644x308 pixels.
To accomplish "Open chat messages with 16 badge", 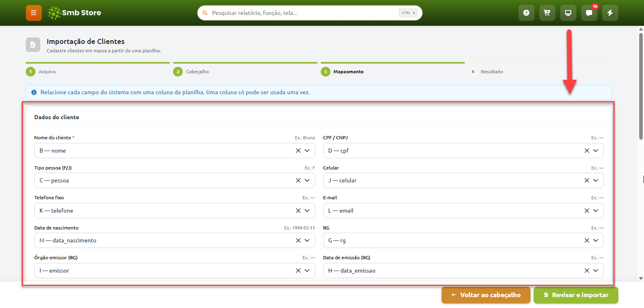I will pos(589,13).
